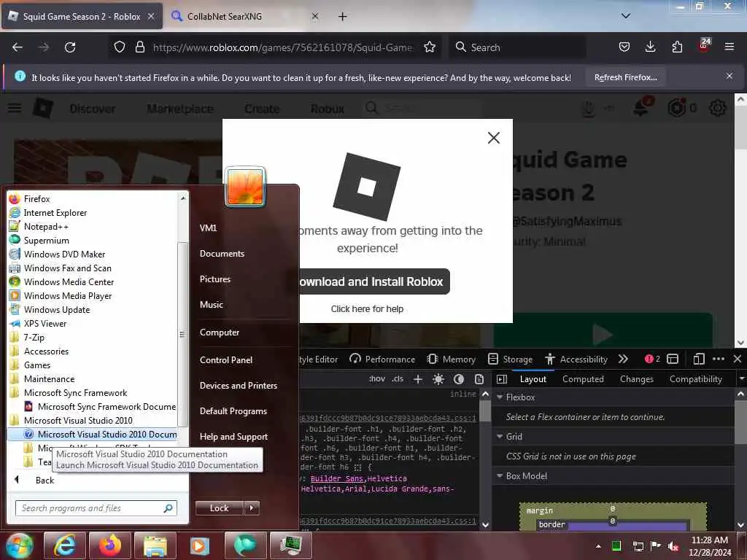Open Control Panel from Start menu

coord(226,360)
